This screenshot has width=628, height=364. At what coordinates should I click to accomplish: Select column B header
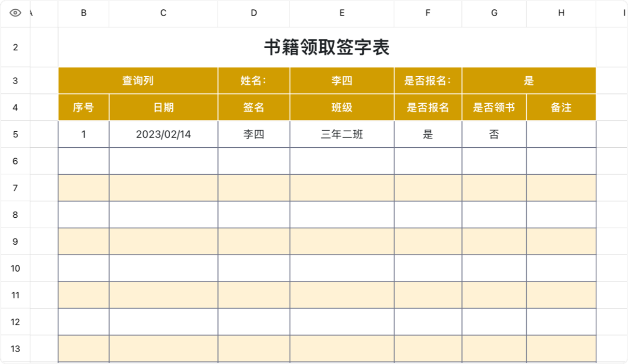[x=84, y=13]
